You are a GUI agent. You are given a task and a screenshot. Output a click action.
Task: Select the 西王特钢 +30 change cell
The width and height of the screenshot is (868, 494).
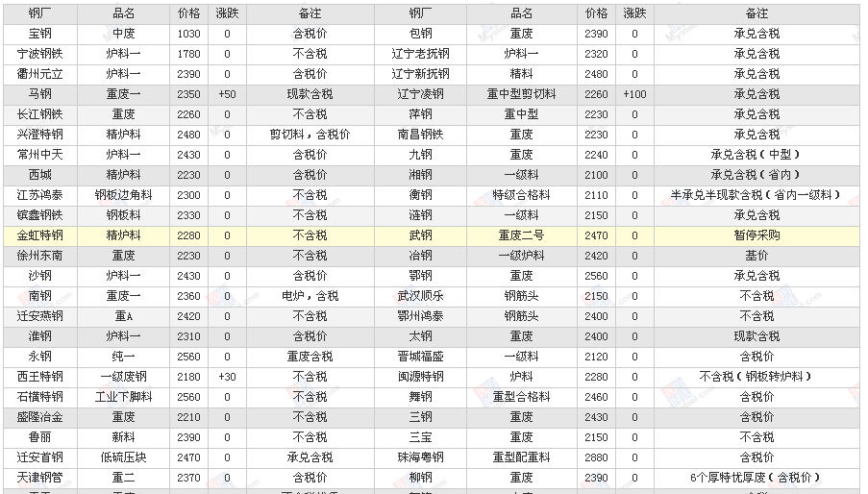(x=227, y=377)
